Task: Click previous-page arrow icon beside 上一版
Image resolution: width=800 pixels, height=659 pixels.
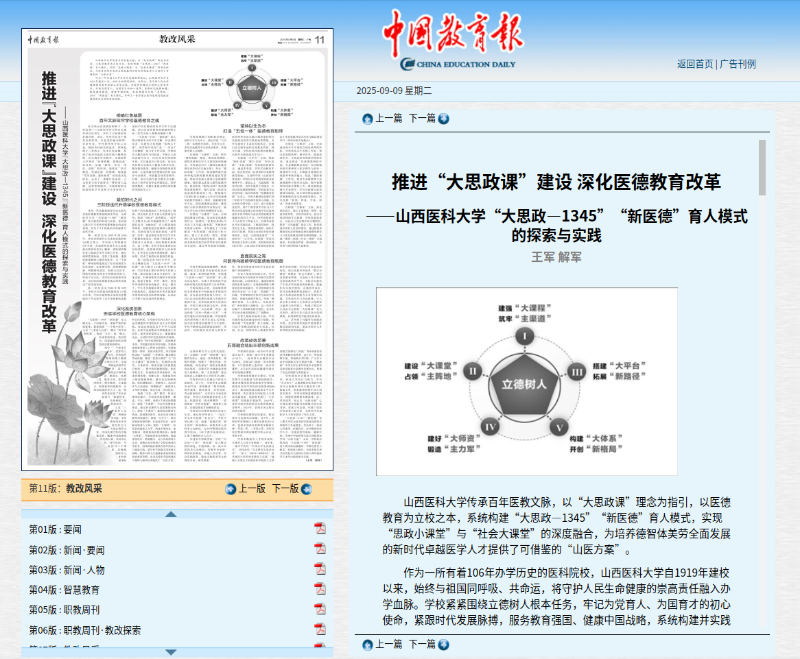Action: point(229,489)
